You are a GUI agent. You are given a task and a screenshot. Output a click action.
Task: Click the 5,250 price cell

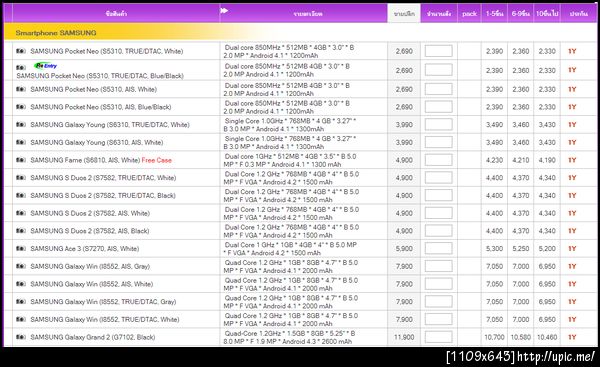coord(520,248)
